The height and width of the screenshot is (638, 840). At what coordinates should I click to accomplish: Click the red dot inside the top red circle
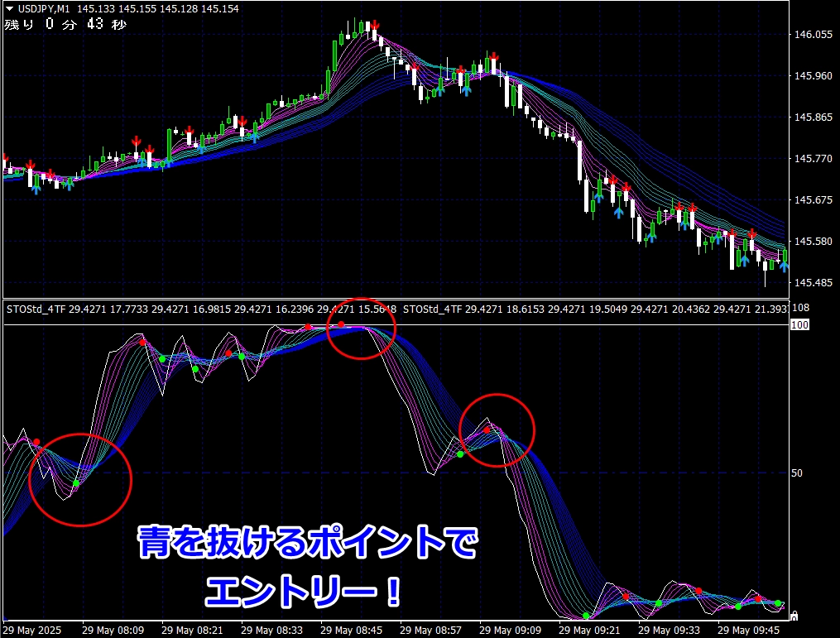coord(341,324)
